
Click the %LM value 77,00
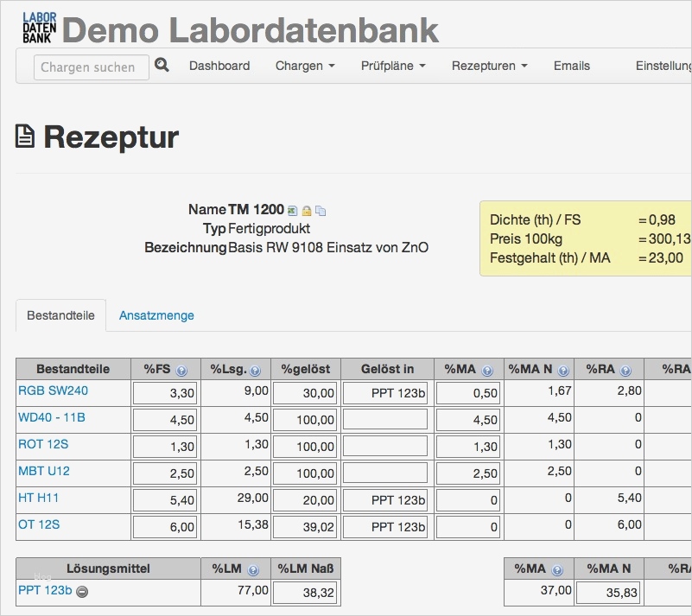pos(253,590)
